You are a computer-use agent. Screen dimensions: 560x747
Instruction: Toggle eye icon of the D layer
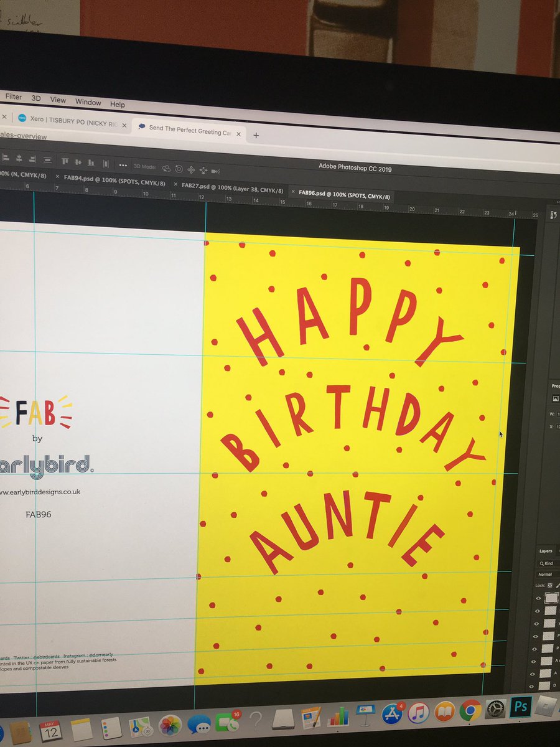coord(531,686)
